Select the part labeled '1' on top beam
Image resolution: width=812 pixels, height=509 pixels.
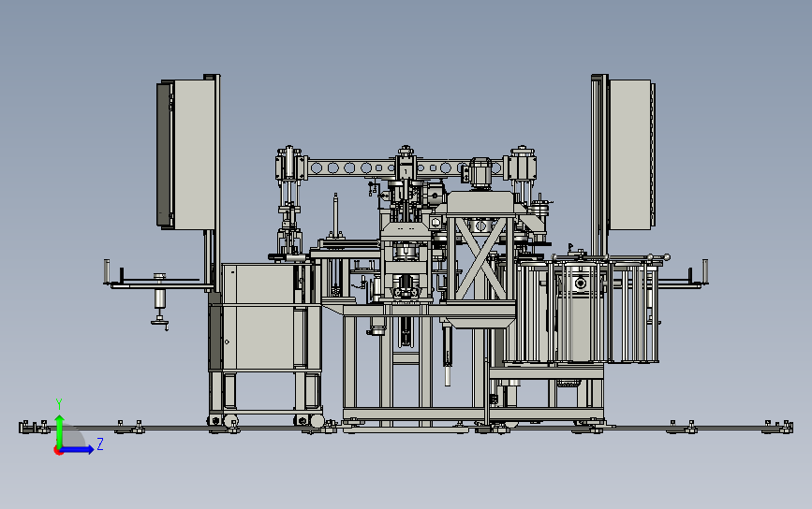click(406, 170)
